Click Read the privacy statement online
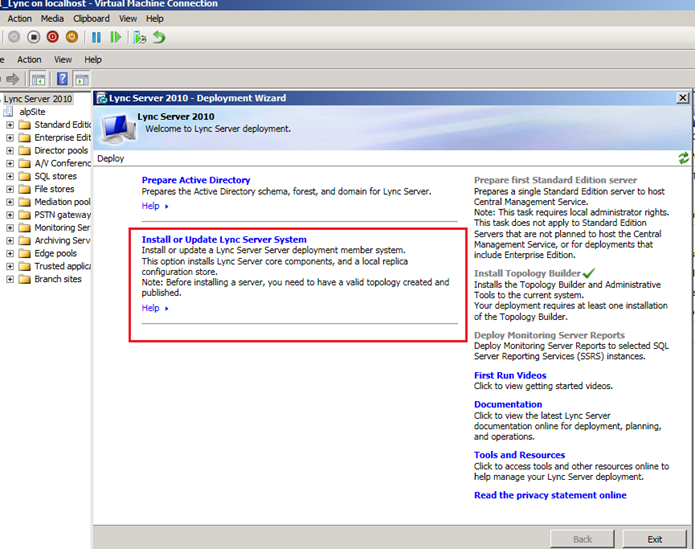This screenshot has height=549, width=695. [550, 495]
